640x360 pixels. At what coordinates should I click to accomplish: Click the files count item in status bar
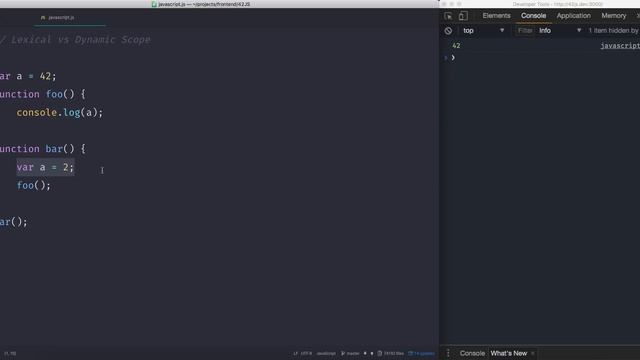coord(391,353)
